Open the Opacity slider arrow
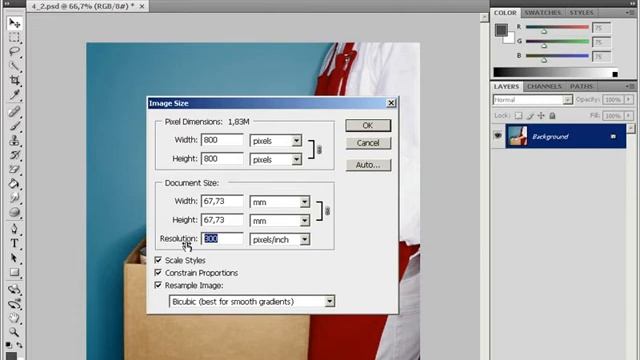The height and width of the screenshot is (360, 640). (629, 99)
